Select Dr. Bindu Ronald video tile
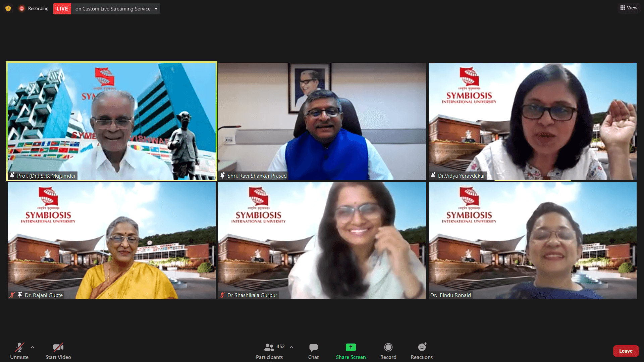Screen dimensions: 644x362 point(532,240)
